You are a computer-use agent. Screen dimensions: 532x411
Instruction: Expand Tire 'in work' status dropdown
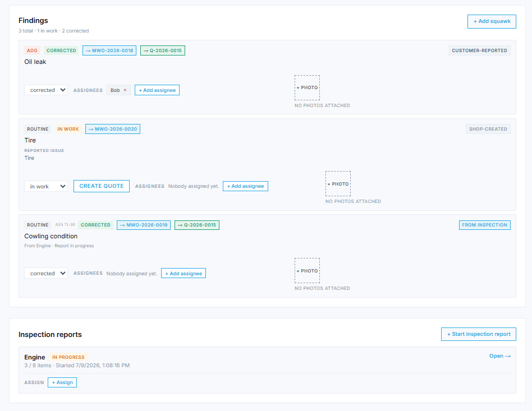(x=46, y=186)
